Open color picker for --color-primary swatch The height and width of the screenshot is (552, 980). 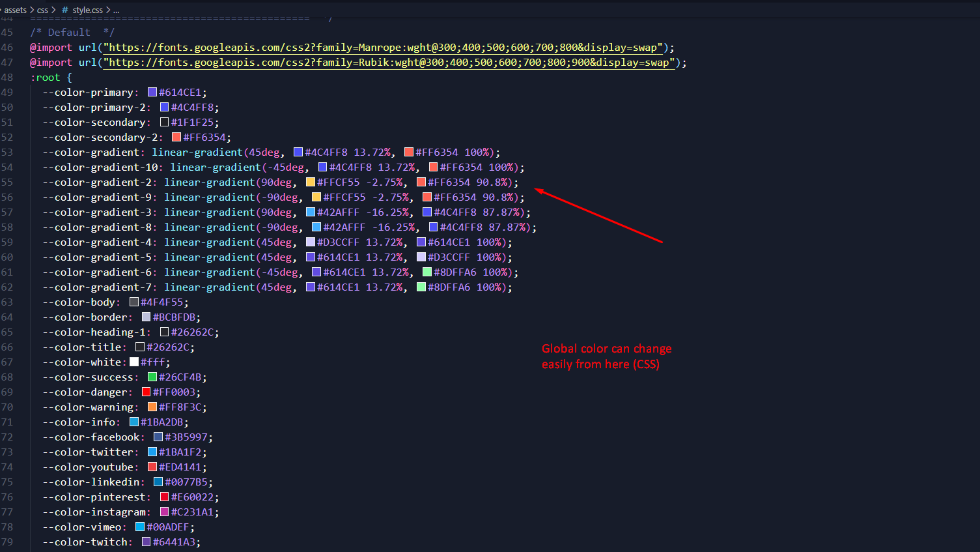[x=152, y=93]
